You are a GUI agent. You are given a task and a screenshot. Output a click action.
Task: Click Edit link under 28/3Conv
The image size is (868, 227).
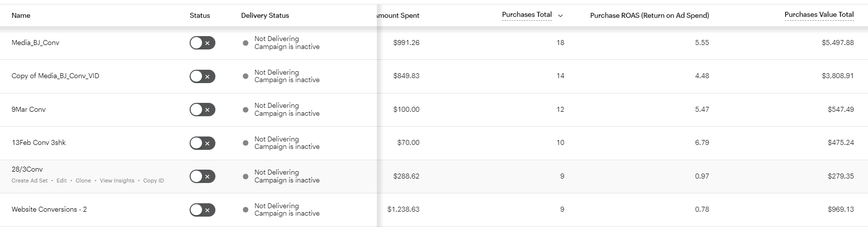point(61,181)
